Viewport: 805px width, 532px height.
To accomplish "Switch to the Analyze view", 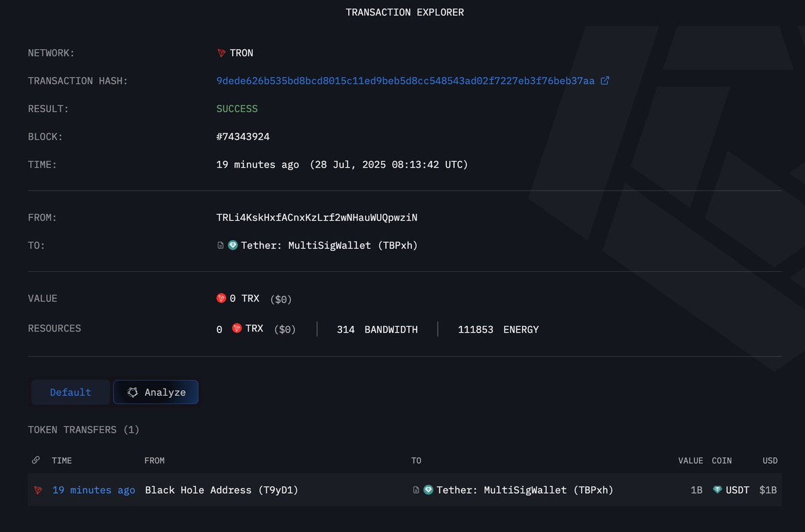I will [x=156, y=392].
